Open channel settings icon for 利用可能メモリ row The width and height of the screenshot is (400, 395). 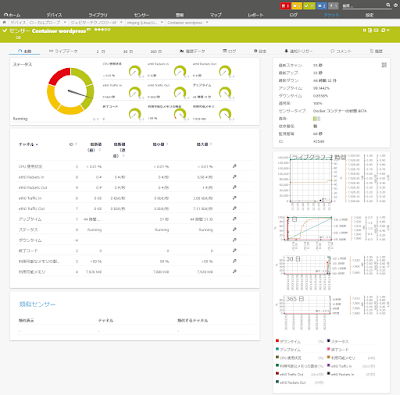(x=235, y=272)
